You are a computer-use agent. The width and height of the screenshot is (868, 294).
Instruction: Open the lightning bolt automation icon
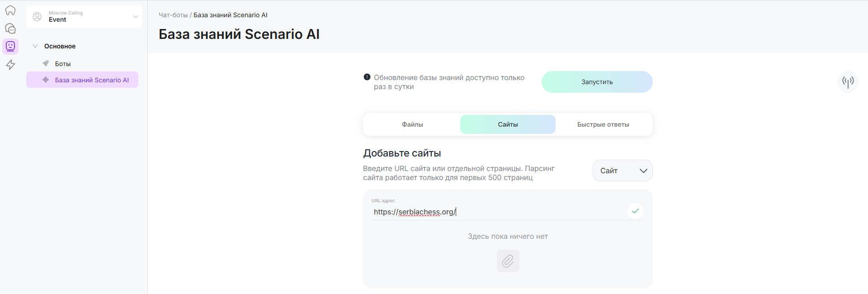tap(10, 65)
